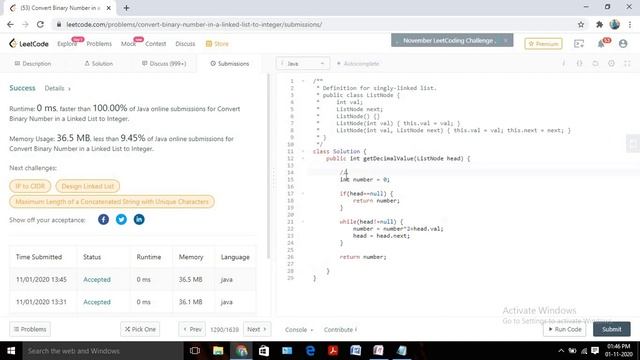Screen dimensions: 640x360
Task: Open LeetCode user account icon
Action: [623, 44]
